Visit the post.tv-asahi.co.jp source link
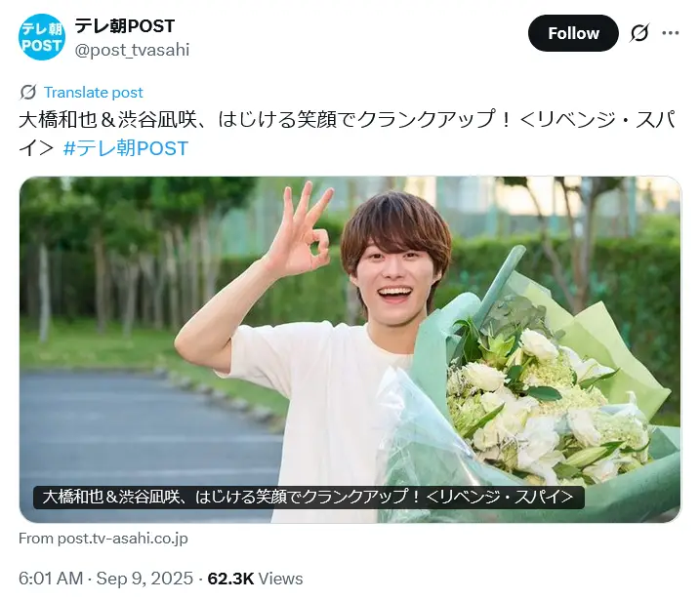 click(103, 539)
